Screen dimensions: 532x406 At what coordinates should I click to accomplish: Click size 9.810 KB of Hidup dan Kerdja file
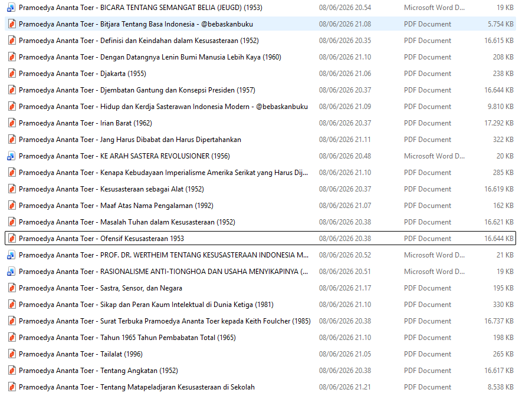point(501,107)
